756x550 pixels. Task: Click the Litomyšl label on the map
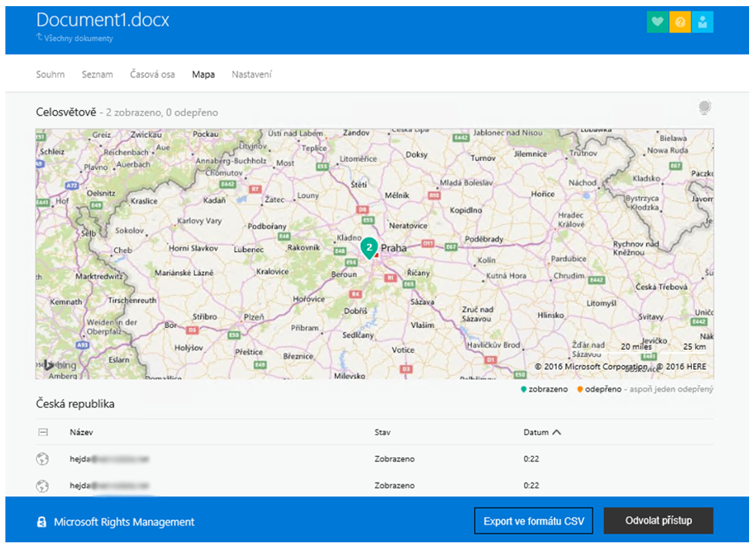pyautogui.click(x=601, y=304)
